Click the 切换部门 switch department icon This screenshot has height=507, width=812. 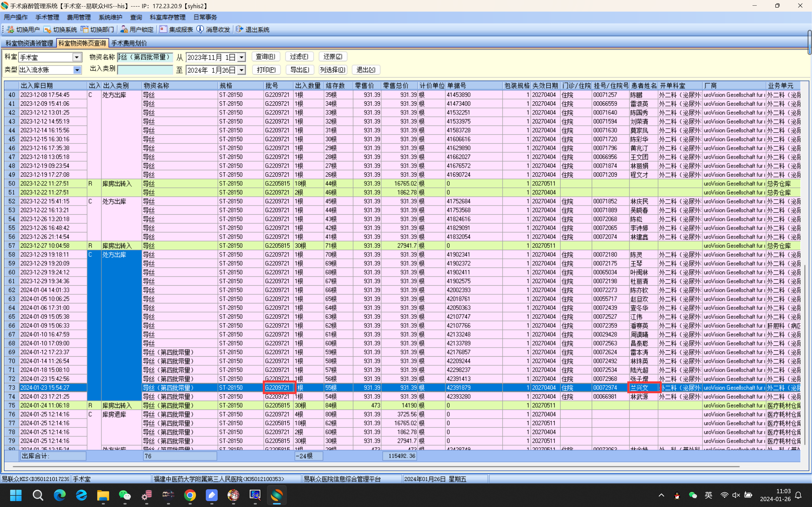click(84, 30)
